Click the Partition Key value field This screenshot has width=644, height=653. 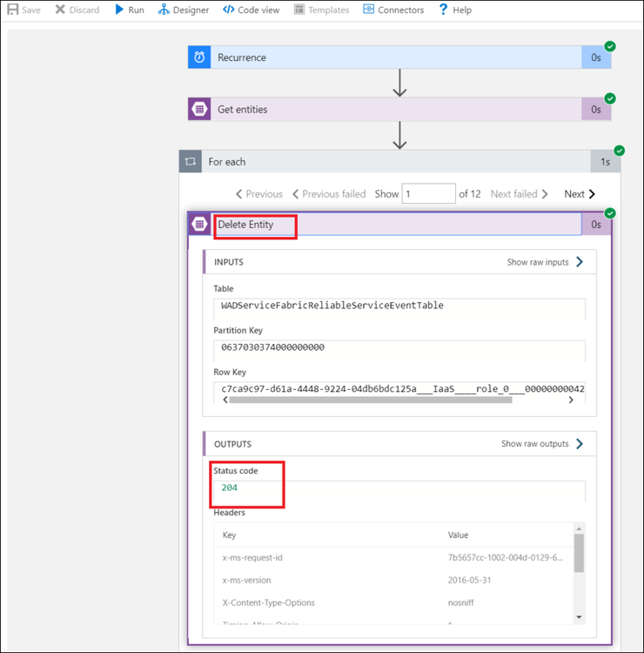399,350
